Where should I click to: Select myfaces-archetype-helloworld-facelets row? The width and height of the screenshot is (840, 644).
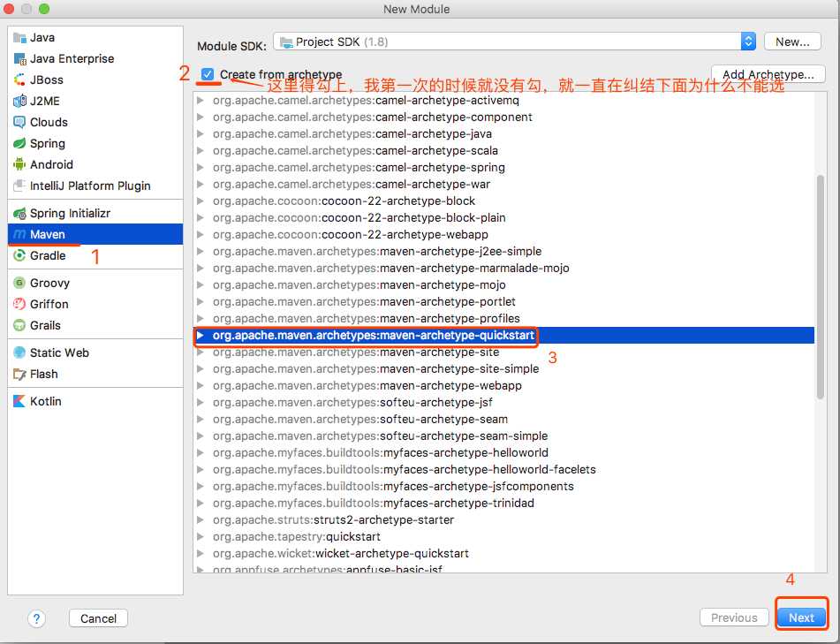pos(503,469)
